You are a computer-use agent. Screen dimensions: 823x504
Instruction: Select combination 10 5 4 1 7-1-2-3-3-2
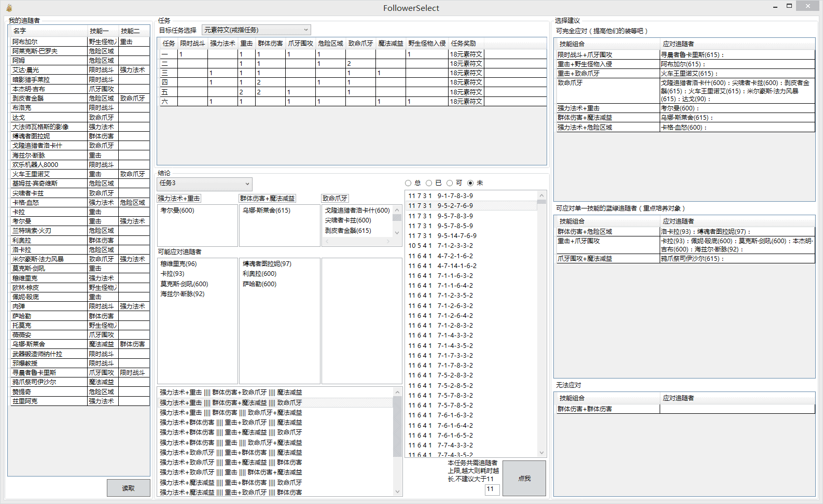[x=471, y=246]
